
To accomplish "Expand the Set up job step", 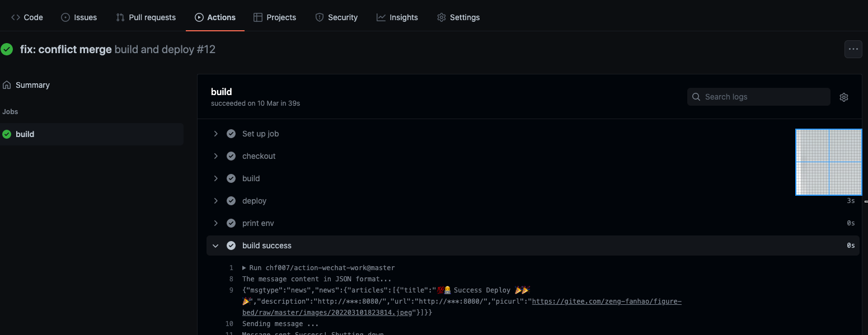I will click(215, 134).
